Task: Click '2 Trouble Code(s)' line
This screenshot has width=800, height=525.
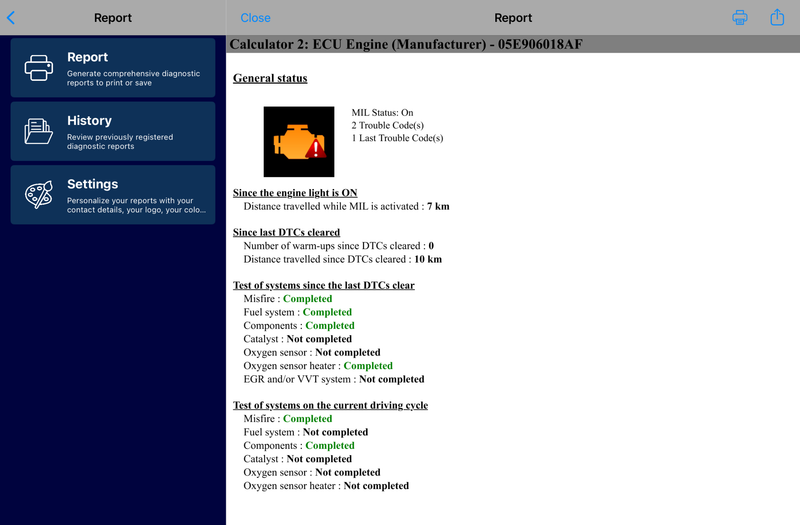Action: 387,125
